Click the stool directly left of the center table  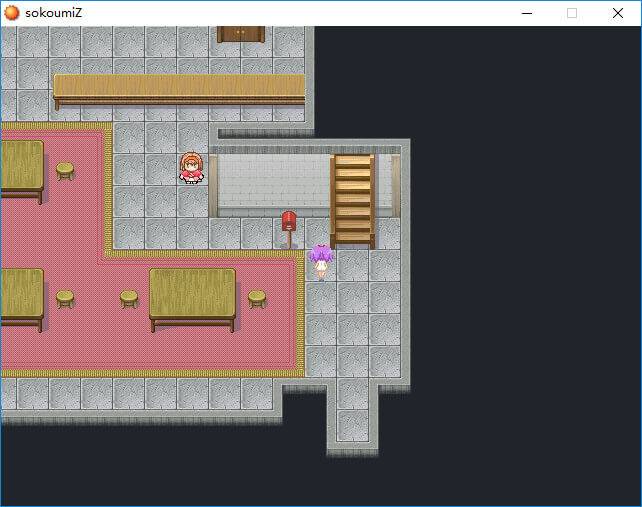pyautogui.click(x=129, y=298)
